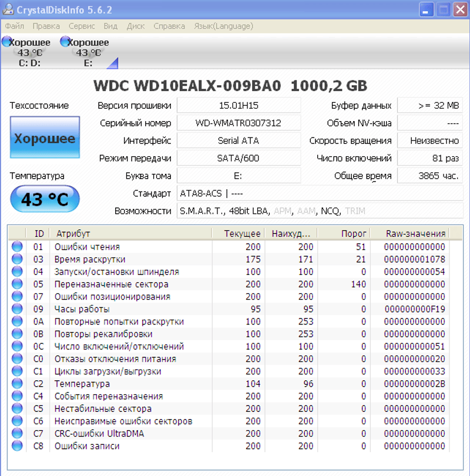Image resolution: width=470 pixels, height=476 pixels.
Task: Open the Диск menu
Action: tap(136, 26)
